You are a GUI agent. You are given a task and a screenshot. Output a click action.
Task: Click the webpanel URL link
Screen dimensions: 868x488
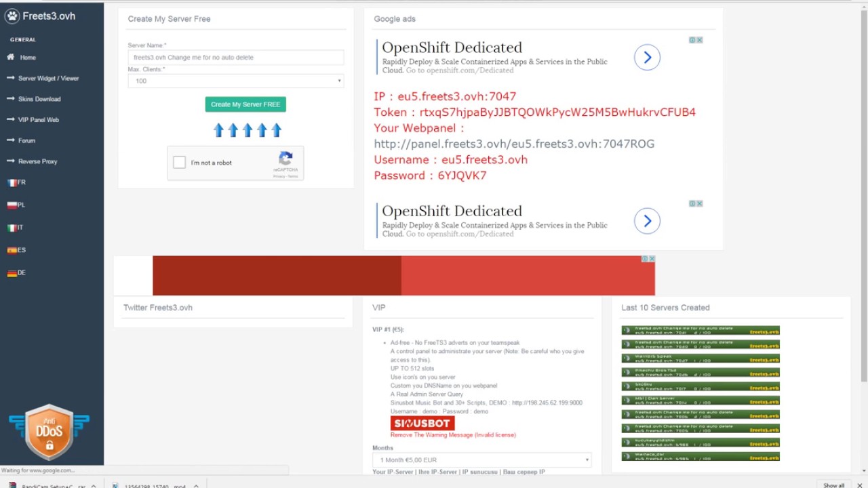(x=514, y=144)
